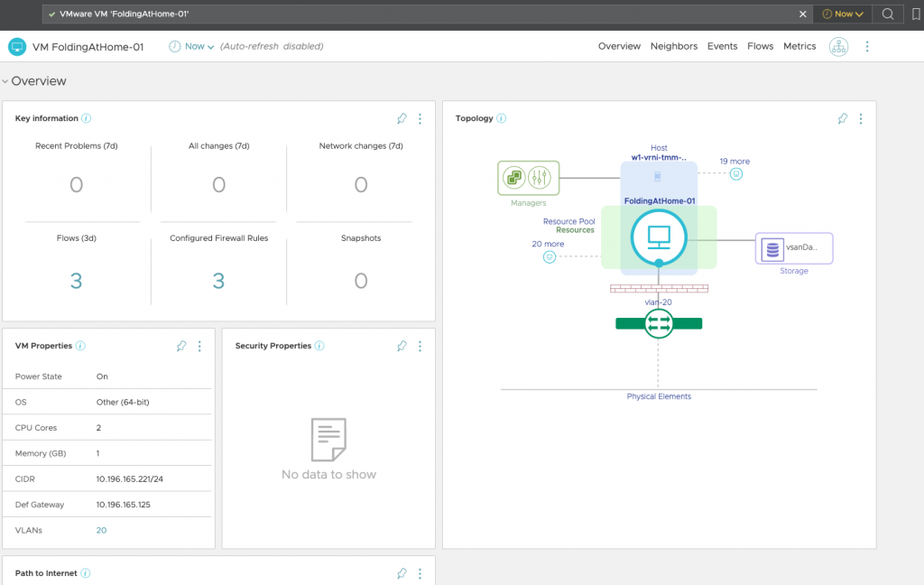Click the vlan-20 switch icon
The width and height of the screenshot is (924, 585).
point(659,323)
